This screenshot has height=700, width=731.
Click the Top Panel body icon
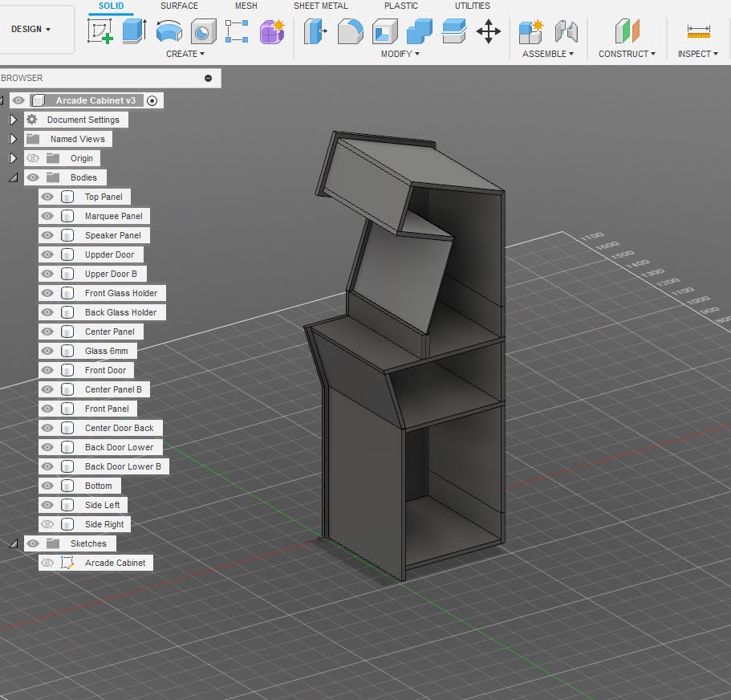pyautogui.click(x=67, y=197)
